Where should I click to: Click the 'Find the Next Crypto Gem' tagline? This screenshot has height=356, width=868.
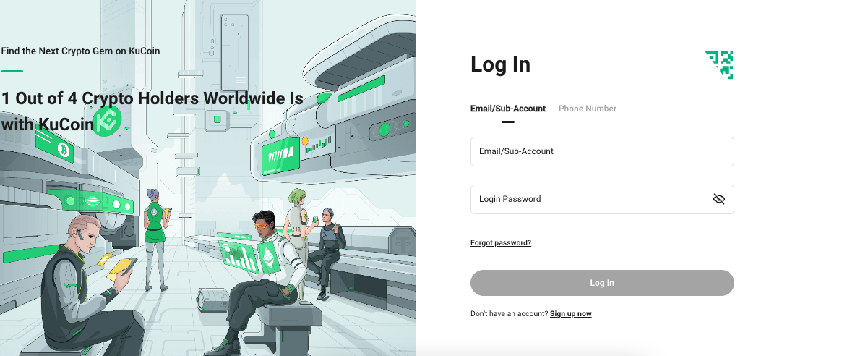click(81, 51)
